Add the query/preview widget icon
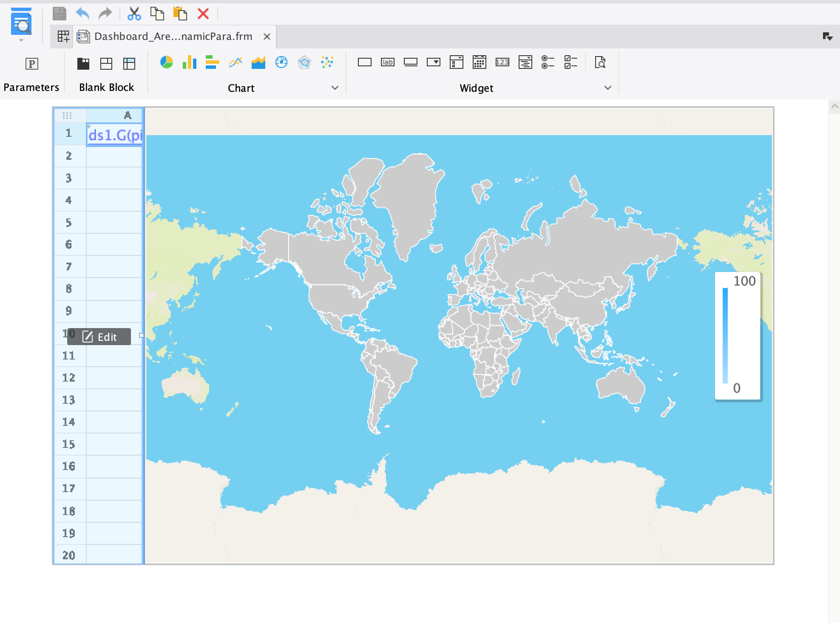 [x=600, y=62]
